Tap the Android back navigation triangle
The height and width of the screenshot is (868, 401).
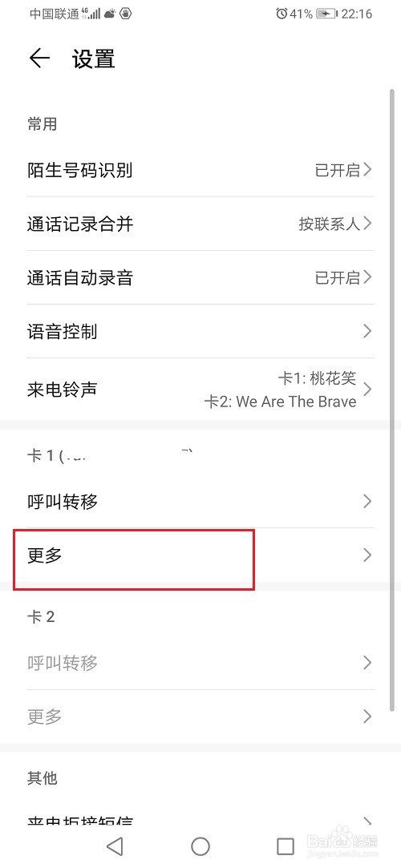115,846
